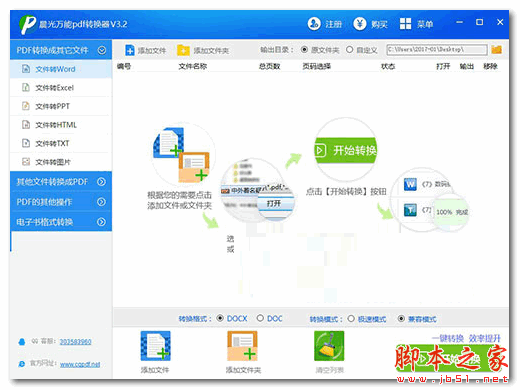Click the 文件转图片 icon
The height and width of the screenshot is (390, 520).
[x=26, y=162]
